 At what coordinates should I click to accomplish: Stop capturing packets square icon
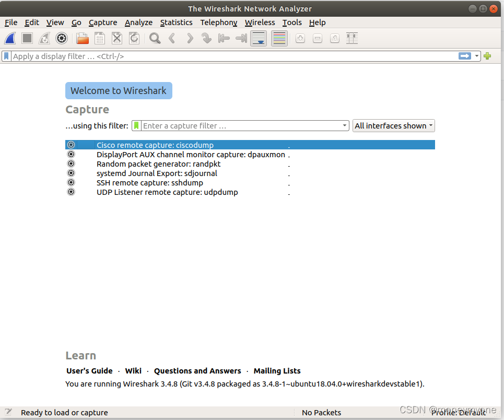[x=27, y=38]
